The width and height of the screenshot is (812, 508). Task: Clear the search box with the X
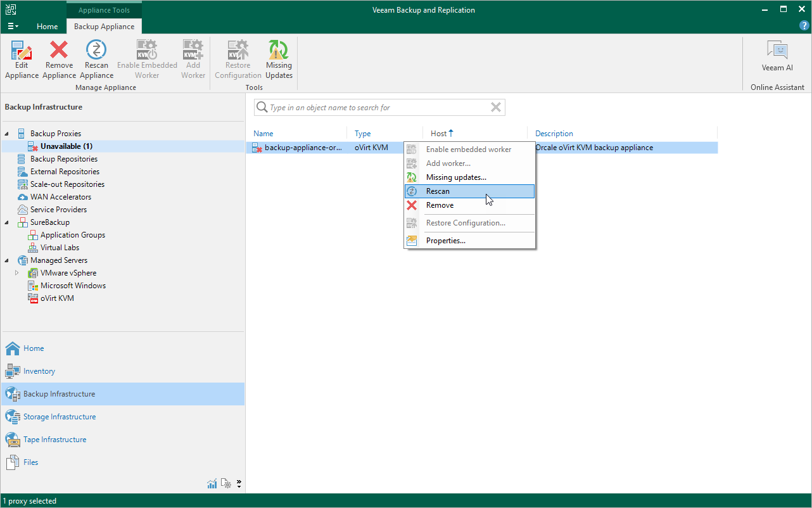[496, 108]
